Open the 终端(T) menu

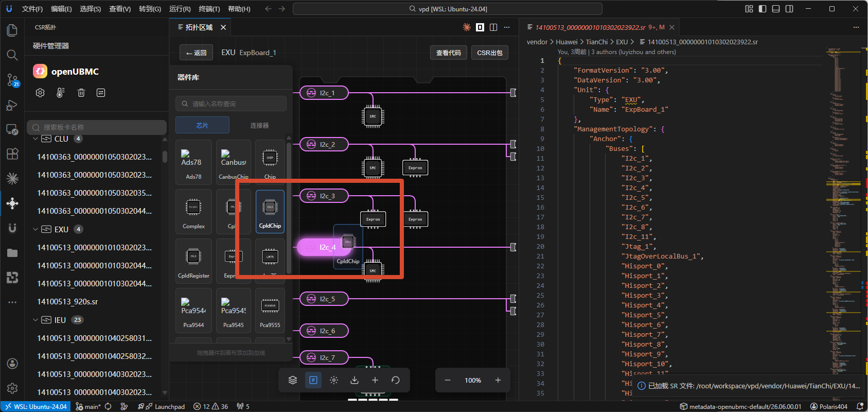[209, 9]
